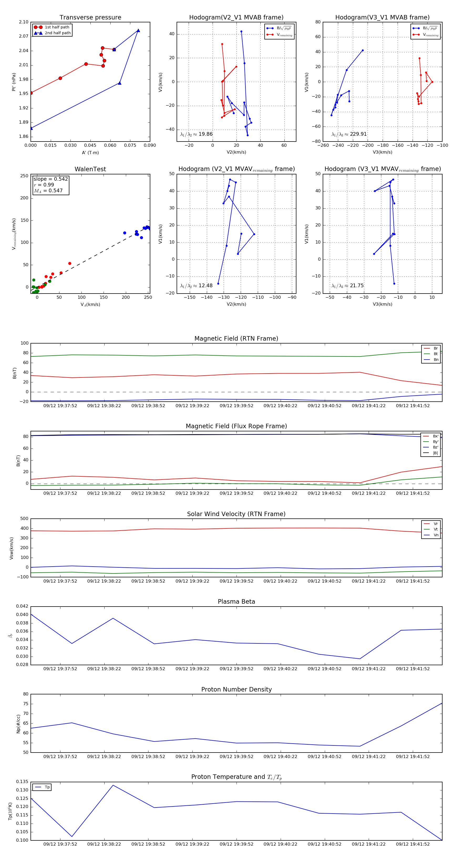Screen dimensions: 473x868
Task: Click the 'Tp(10^6K)' y-axis label
Action: click(10, 811)
